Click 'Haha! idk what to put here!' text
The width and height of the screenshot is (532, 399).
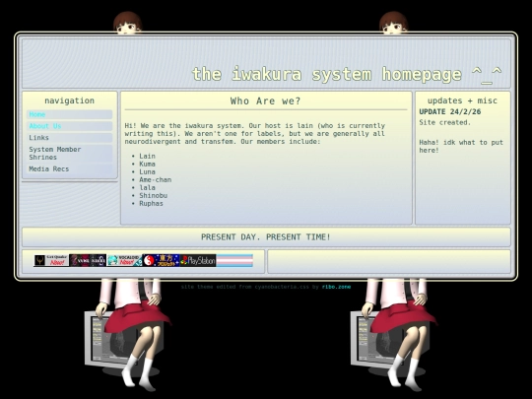[x=461, y=146]
